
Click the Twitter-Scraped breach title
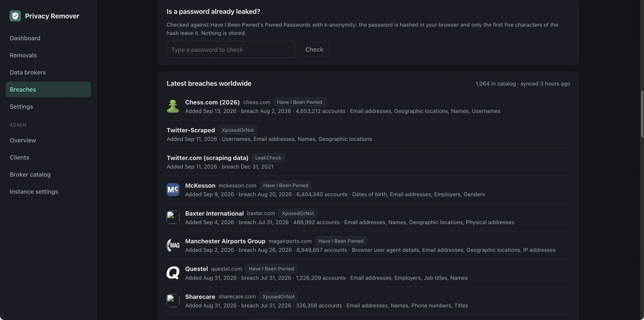click(x=191, y=130)
